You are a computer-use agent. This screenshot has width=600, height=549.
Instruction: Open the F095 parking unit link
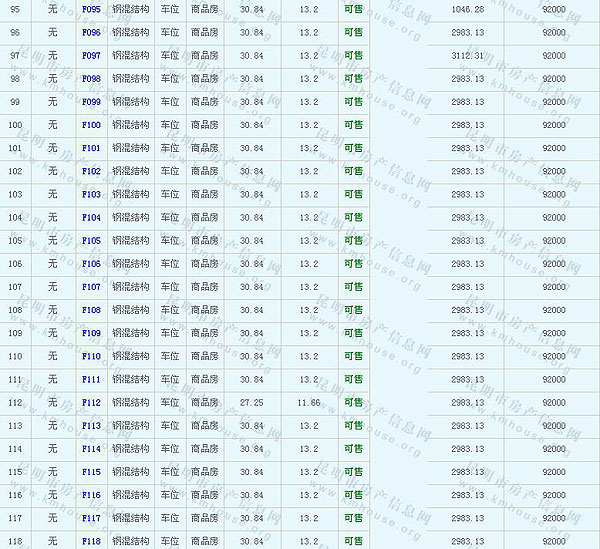click(91, 9)
